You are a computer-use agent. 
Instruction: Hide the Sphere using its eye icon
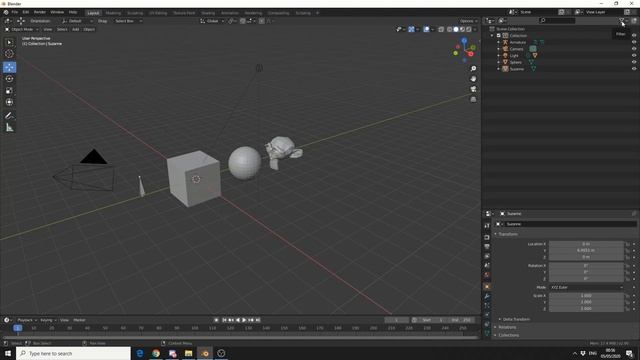tap(634, 62)
